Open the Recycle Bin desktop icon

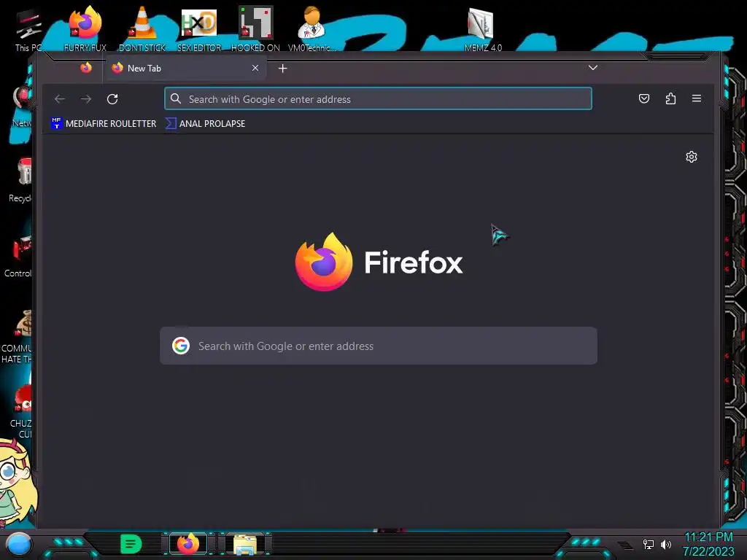[21, 180]
